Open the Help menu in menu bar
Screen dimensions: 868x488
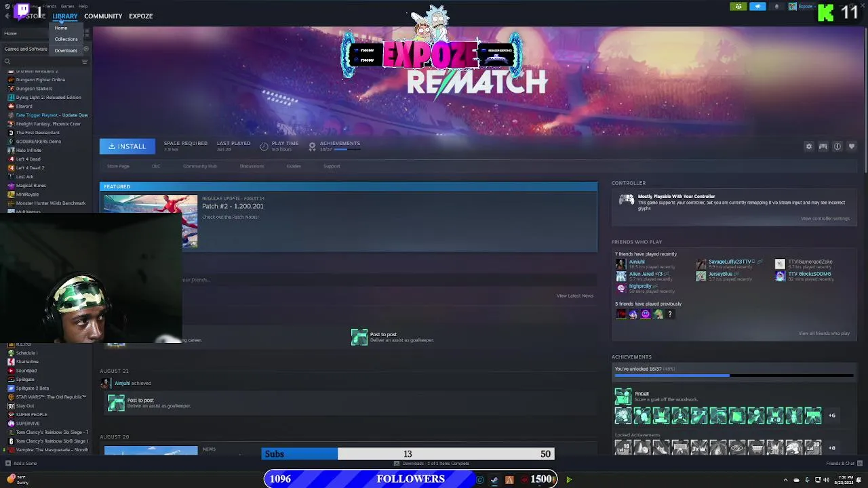coord(83,6)
